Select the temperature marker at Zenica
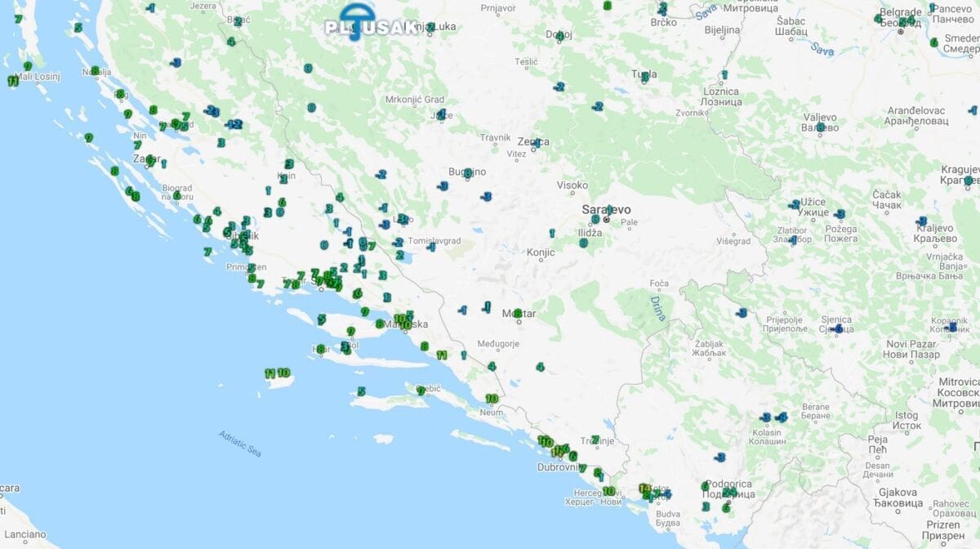 pos(536,143)
